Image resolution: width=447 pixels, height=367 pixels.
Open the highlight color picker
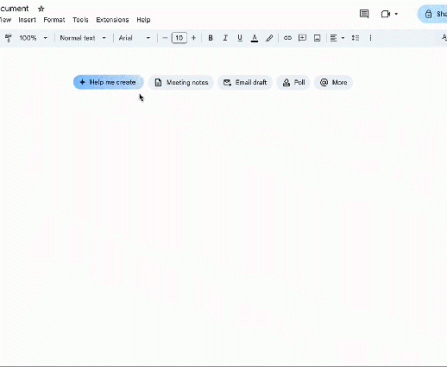[x=269, y=38]
